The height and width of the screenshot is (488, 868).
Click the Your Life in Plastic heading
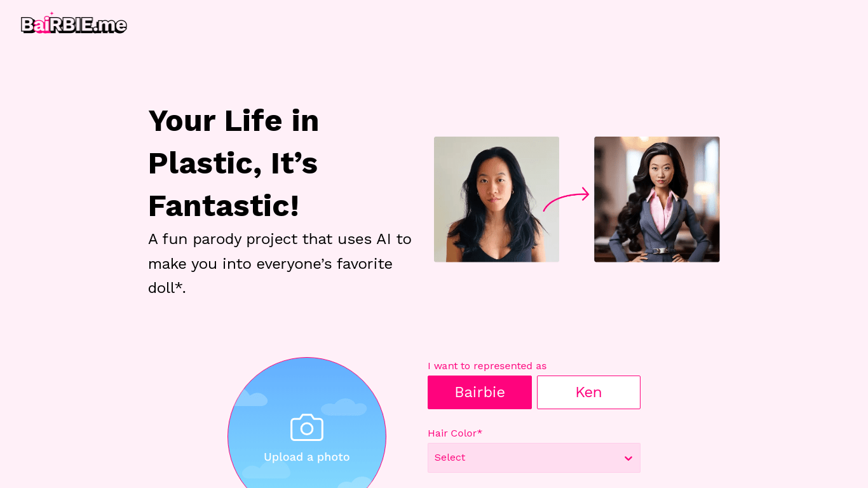click(234, 163)
